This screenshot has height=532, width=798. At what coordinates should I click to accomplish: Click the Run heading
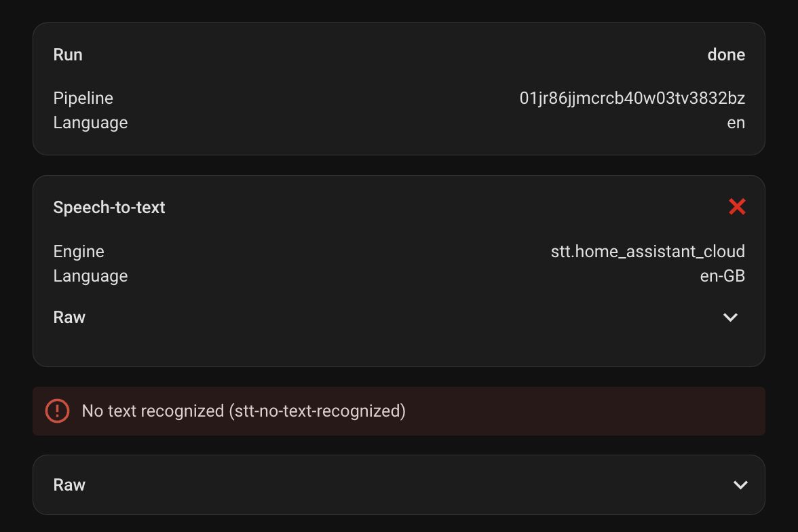[68, 55]
